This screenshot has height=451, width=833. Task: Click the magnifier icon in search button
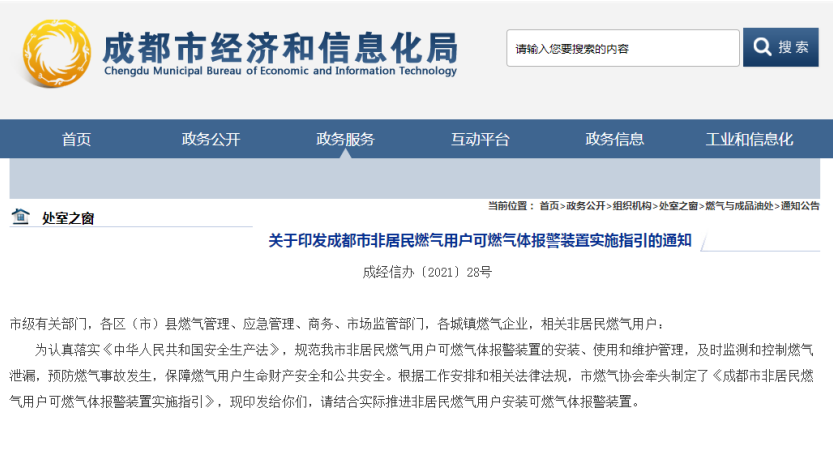(x=763, y=47)
